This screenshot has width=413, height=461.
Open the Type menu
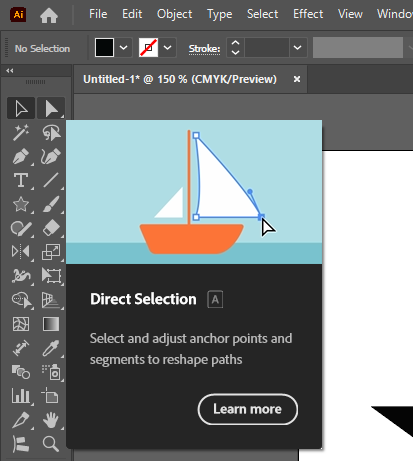pyautogui.click(x=219, y=14)
